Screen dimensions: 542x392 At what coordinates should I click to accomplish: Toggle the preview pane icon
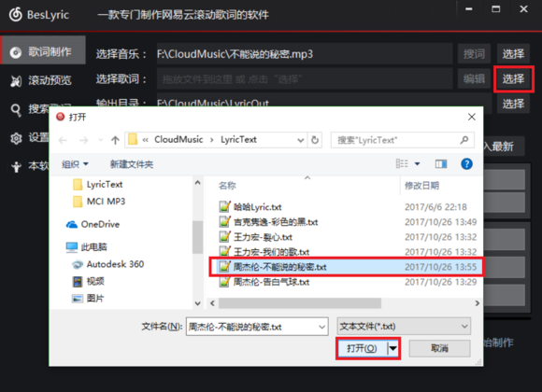coord(441,163)
